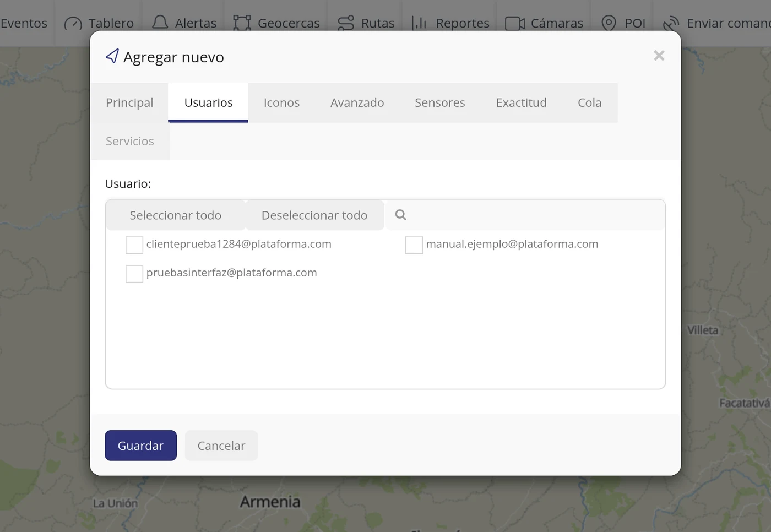Click the manual.ejemplo@plataforma.com email text
The image size is (771, 532).
tap(512, 244)
